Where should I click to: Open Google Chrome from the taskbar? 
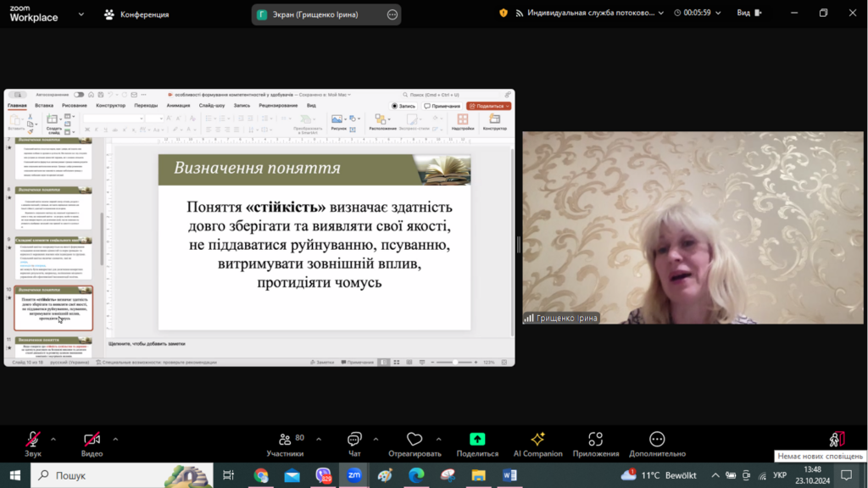[x=261, y=475]
